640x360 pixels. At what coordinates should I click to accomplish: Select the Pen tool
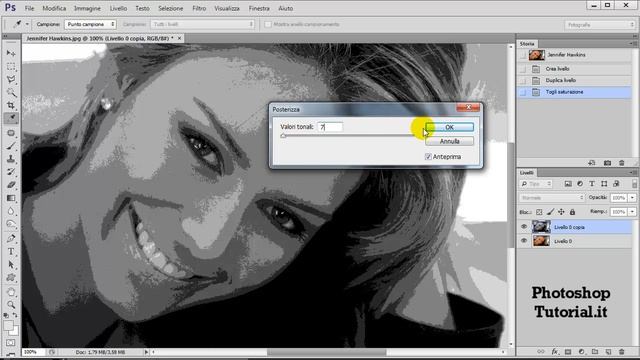pyautogui.click(x=11, y=238)
